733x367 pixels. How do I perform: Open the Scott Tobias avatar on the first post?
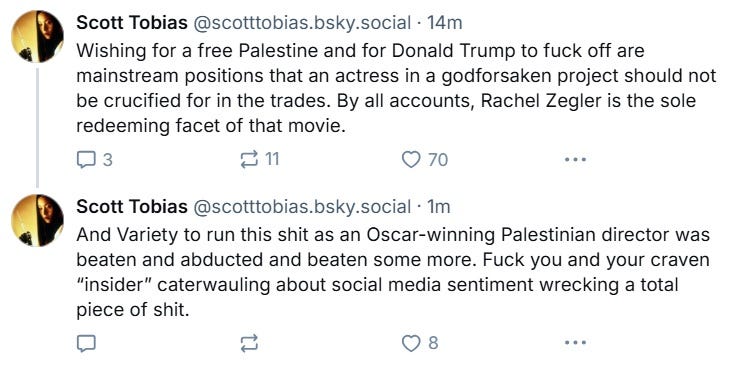point(37,36)
